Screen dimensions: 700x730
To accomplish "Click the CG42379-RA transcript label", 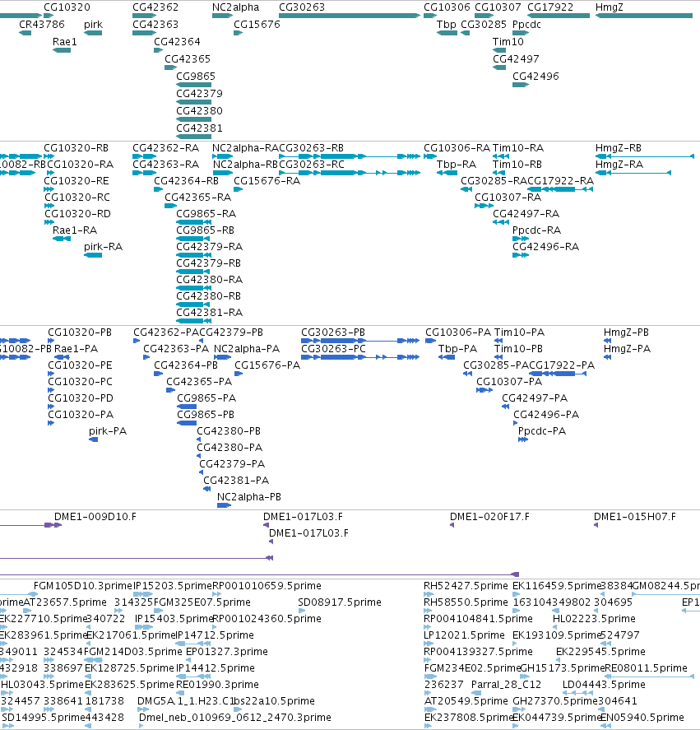I will [x=210, y=246].
